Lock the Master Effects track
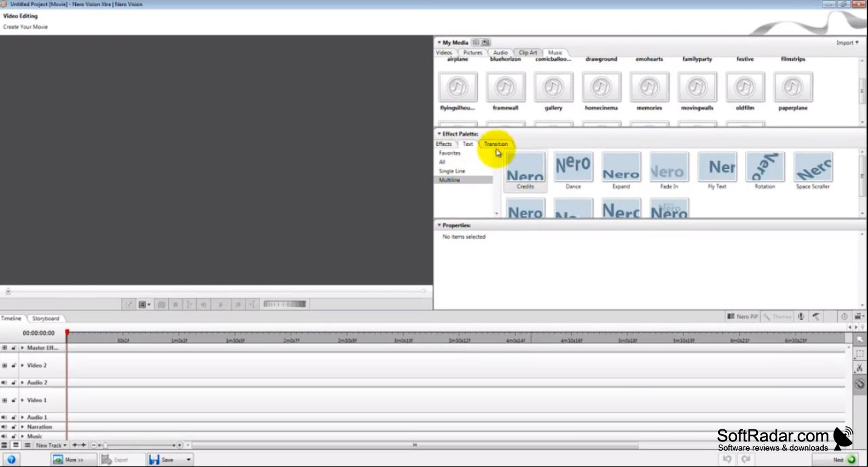Image resolution: width=868 pixels, height=467 pixels. click(13, 348)
